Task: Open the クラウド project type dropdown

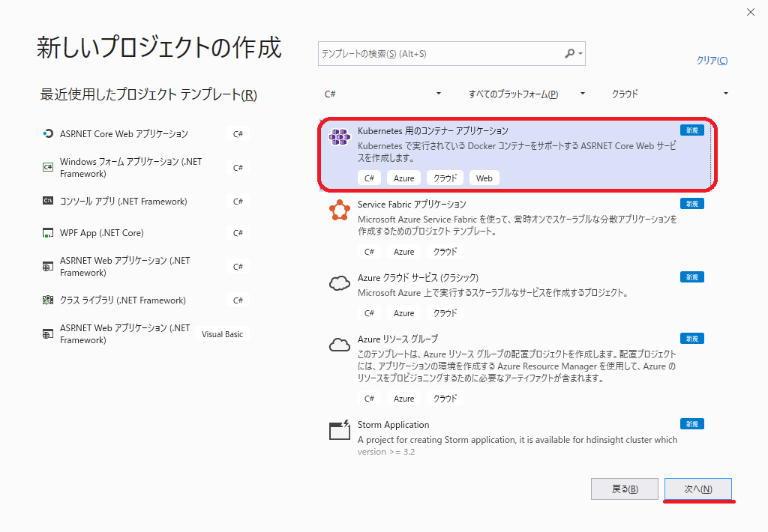Action: 724,93
